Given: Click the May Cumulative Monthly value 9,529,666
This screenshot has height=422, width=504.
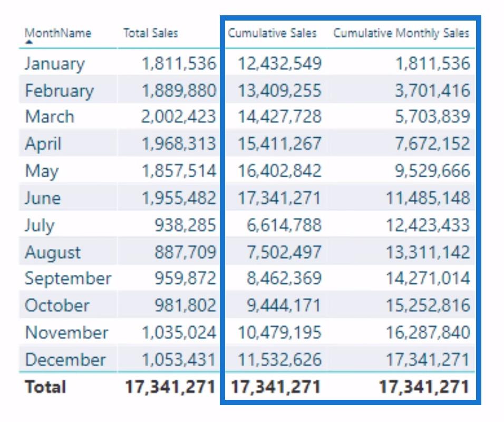Looking at the screenshot, I should [433, 171].
